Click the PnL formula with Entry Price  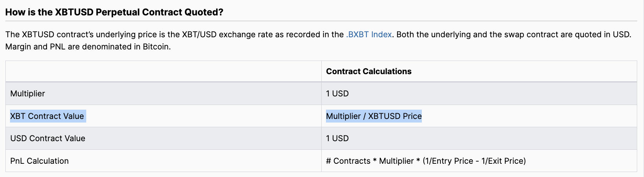(426, 161)
